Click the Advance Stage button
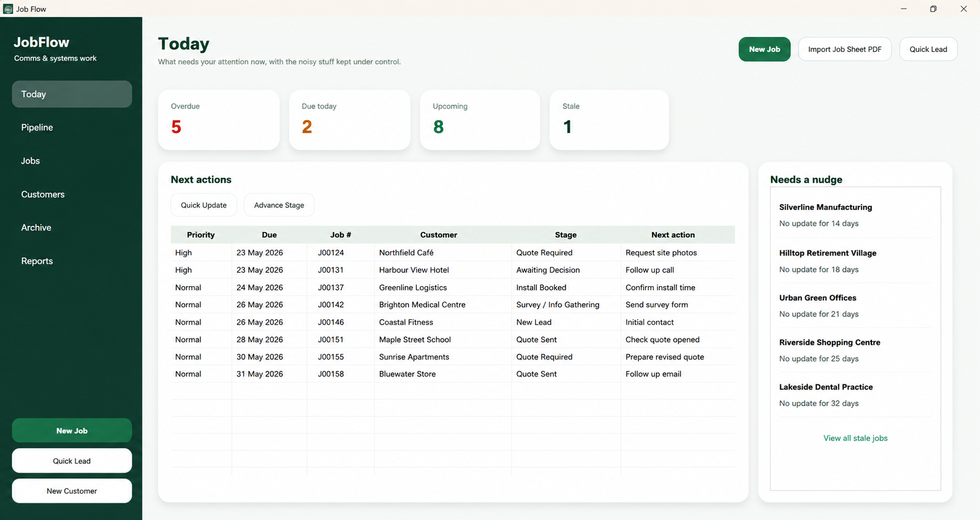This screenshot has height=520, width=980. coord(279,205)
